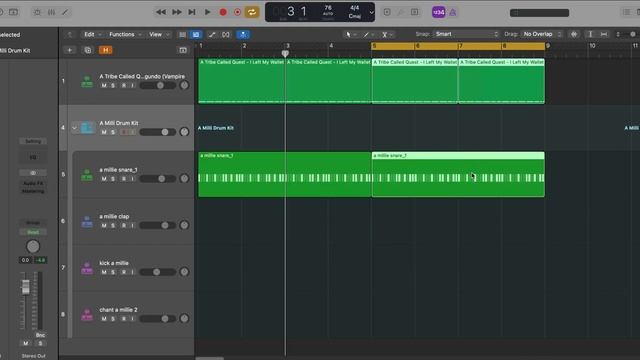640x360 pixels.
Task: Click the chant a millie 2 track icon
Action: tap(87, 315)
